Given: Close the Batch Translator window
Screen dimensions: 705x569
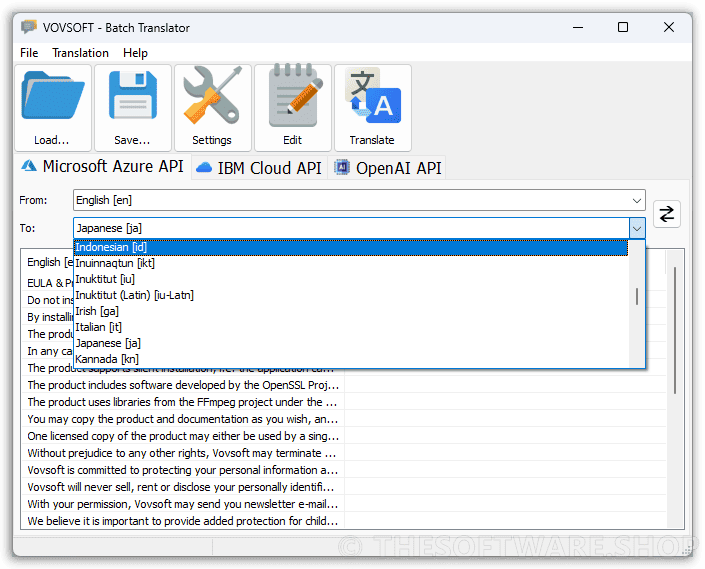Looking at the screenshot, I should pos(669,27).
